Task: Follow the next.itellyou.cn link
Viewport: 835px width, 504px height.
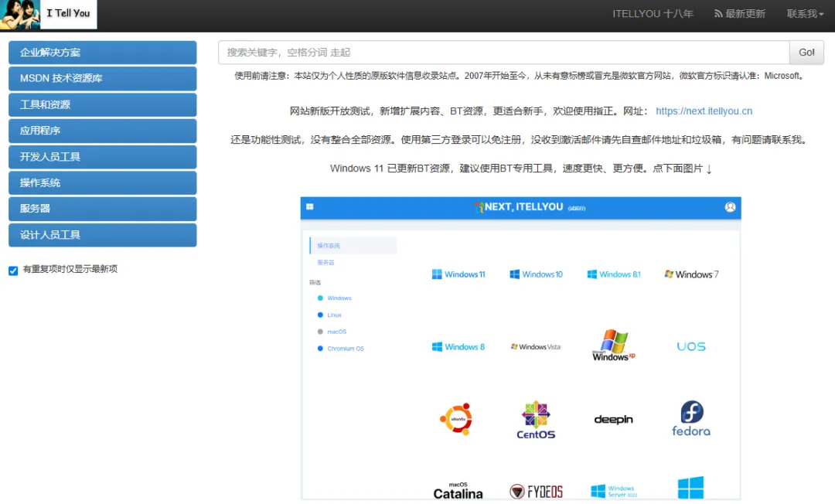Action: coord(704,111)
